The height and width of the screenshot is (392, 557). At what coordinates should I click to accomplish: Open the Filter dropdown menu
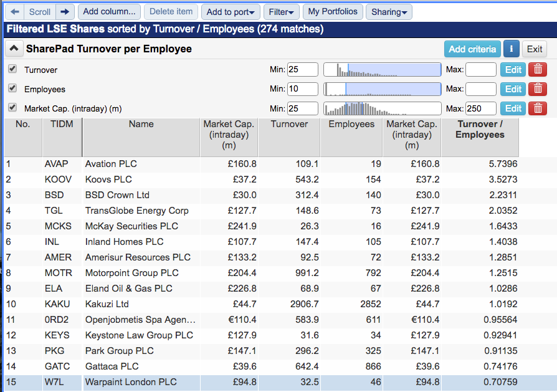pos(282,12)
